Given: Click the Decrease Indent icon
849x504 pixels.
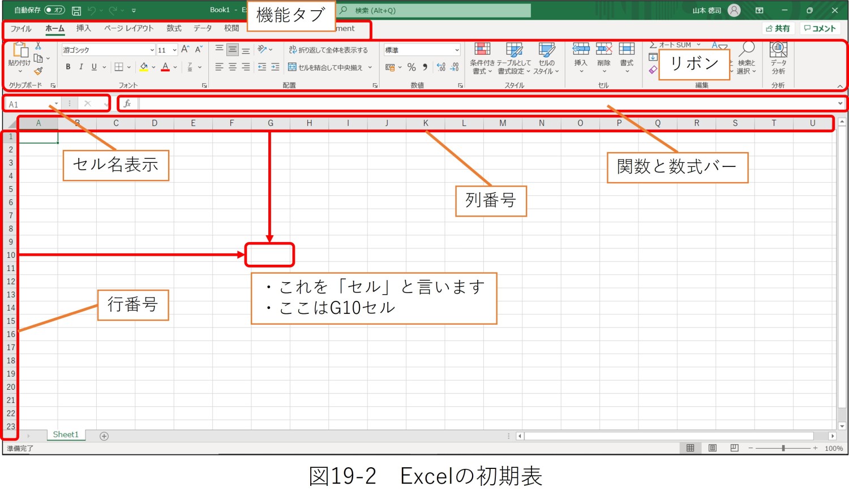Looking at the screenshot, I should click(x=261, y=67).
